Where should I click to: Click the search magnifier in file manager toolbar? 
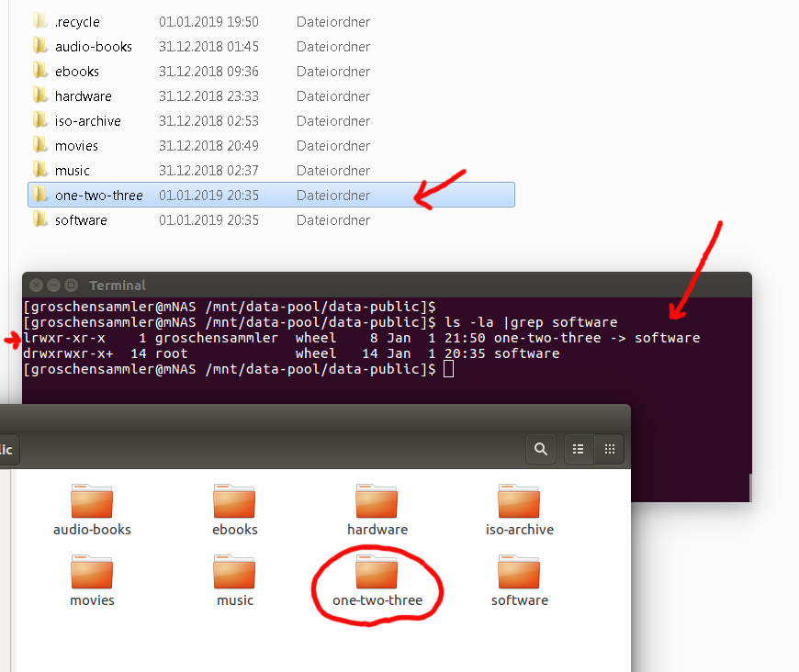(541, 449)
